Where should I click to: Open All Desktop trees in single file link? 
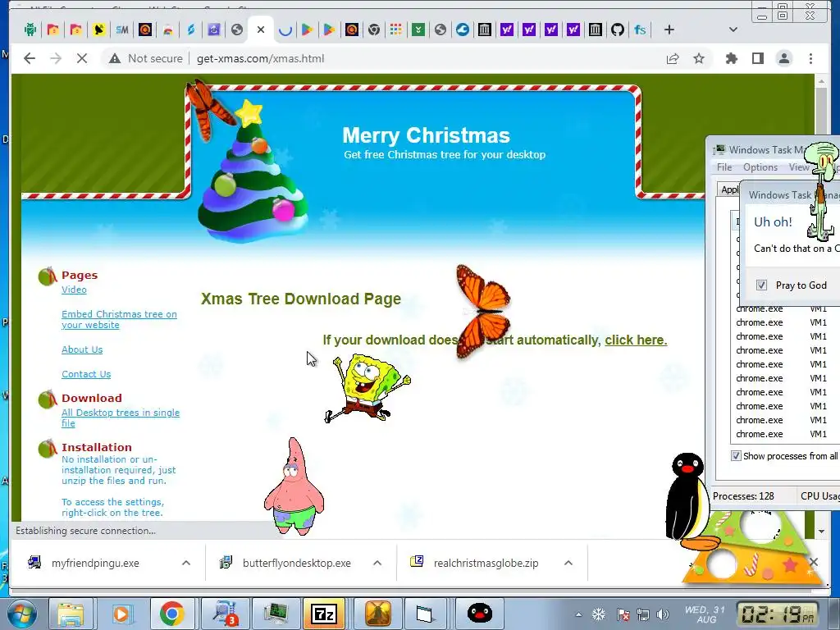(x=121, y=418)
